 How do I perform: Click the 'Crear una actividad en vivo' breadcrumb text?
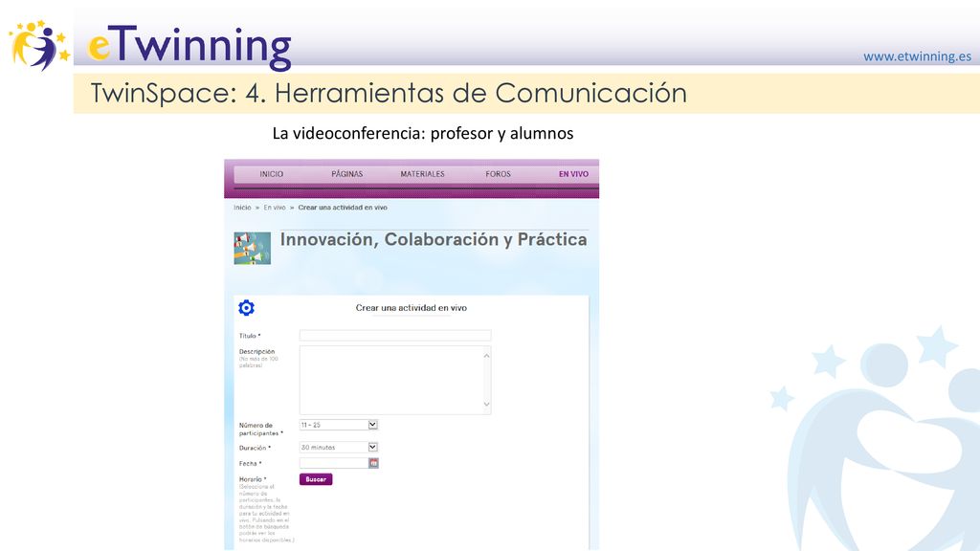tap(343, 208)
